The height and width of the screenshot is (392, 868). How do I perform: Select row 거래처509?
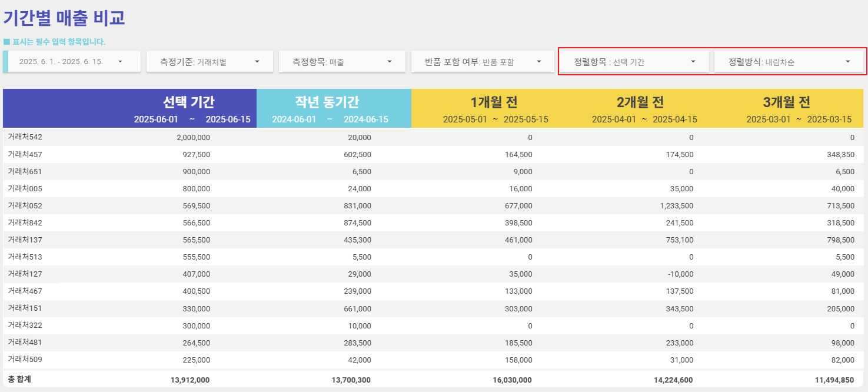point(433,359)
